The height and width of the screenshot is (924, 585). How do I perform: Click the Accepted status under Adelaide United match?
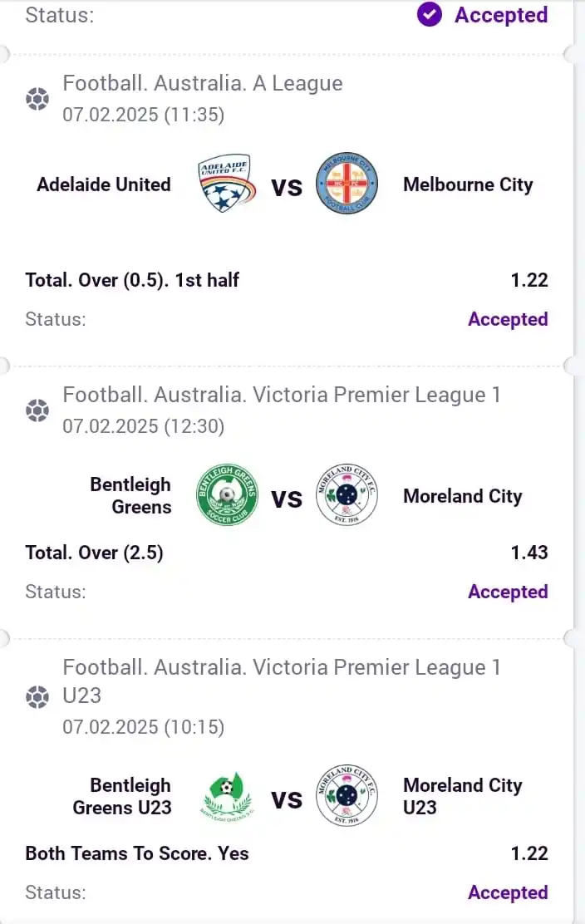[508, 320]
